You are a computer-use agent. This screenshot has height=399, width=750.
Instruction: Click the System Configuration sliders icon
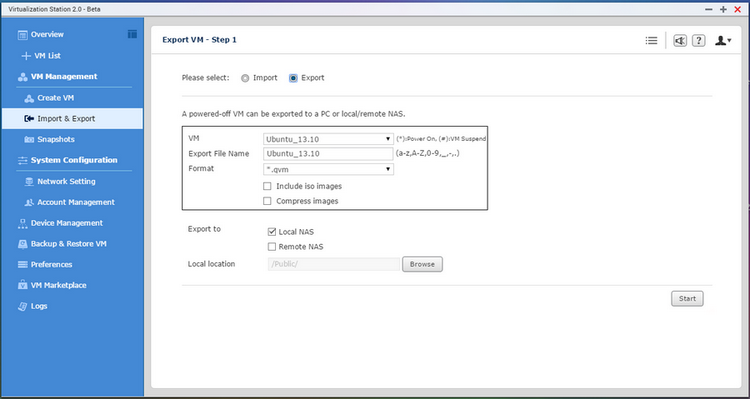point(22,160)
